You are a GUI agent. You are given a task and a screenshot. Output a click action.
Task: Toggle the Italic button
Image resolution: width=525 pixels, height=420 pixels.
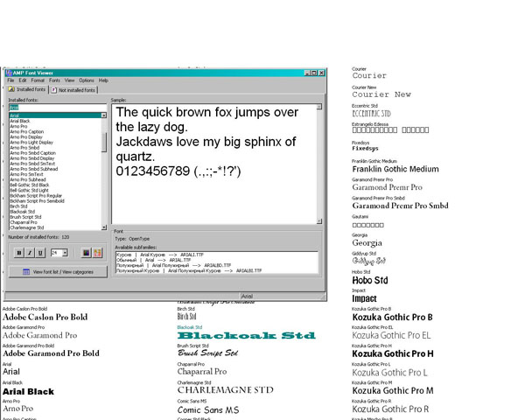tap(30, 253)
